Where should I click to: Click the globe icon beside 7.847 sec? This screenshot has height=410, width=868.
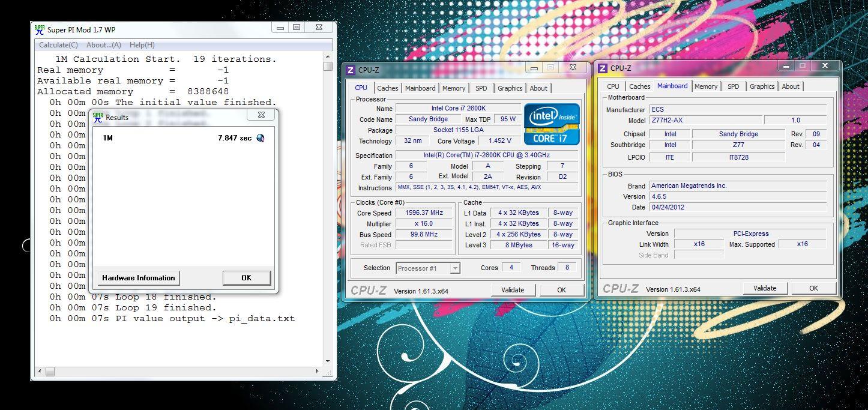point(260,138)
